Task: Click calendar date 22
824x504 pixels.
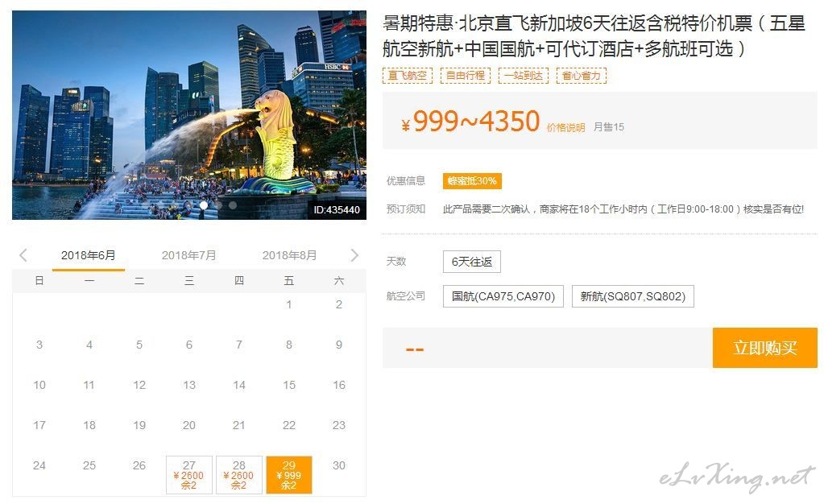Action: [289, 425]
